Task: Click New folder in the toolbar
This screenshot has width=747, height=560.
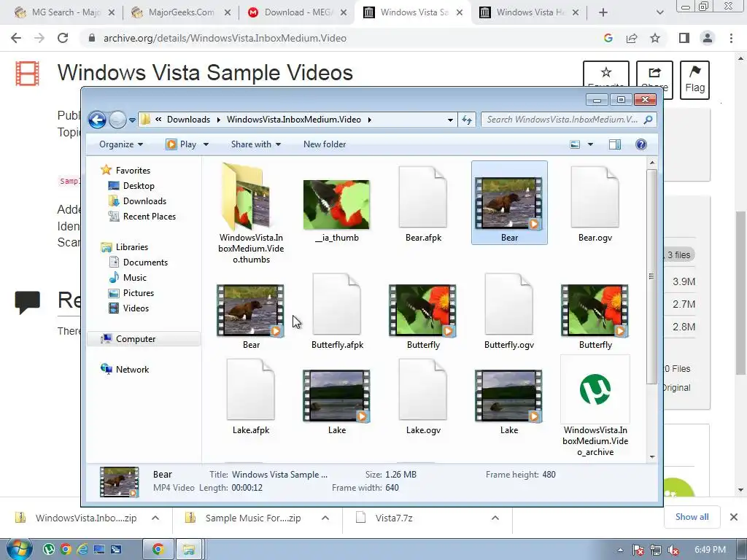Action: point(325,144)
